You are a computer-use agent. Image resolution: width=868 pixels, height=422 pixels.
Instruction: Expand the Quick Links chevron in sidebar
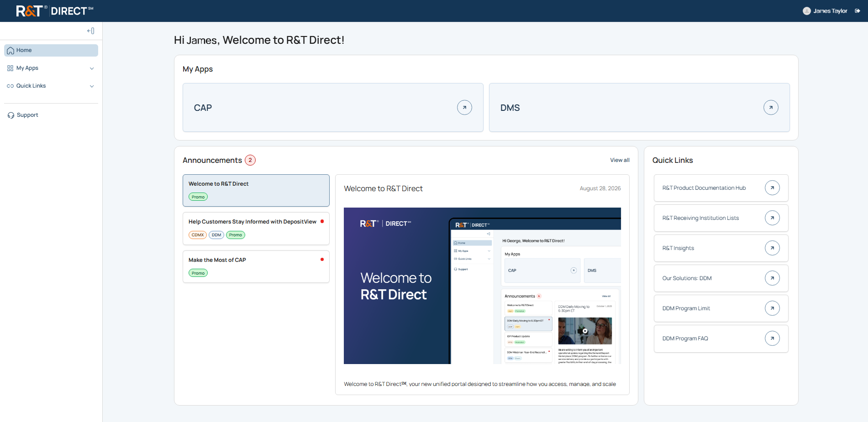92,86
